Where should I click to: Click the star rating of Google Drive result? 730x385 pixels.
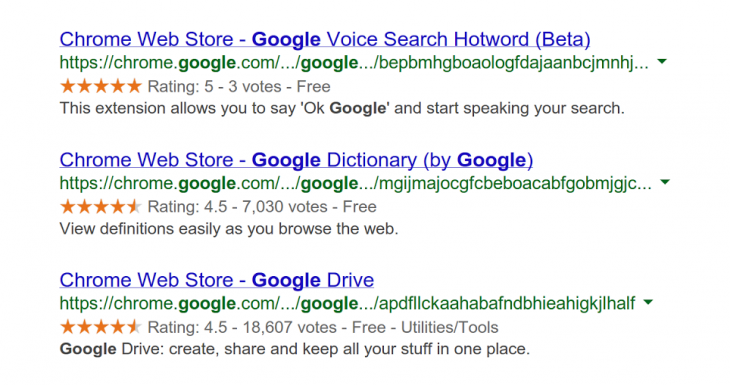pos(101,327)
